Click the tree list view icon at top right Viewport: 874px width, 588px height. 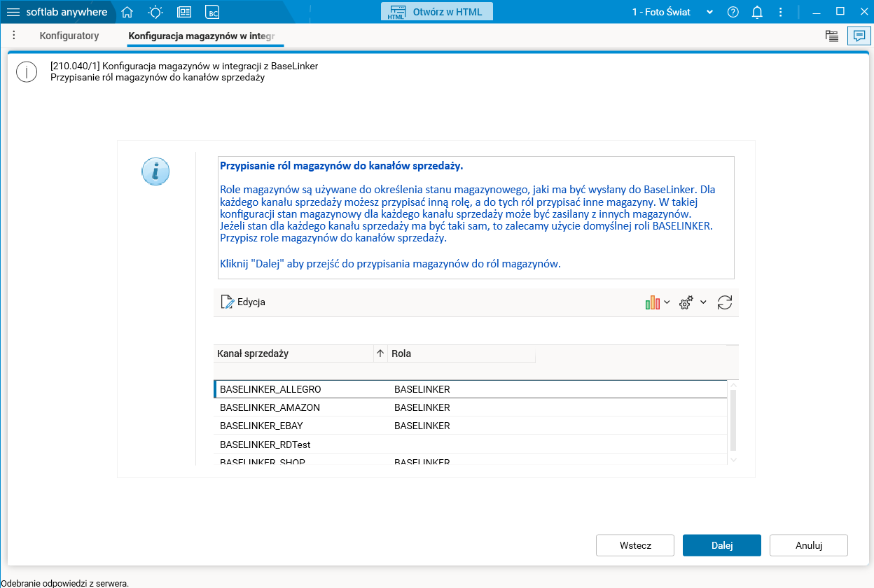pyautogui.click(x=832, y=36)
